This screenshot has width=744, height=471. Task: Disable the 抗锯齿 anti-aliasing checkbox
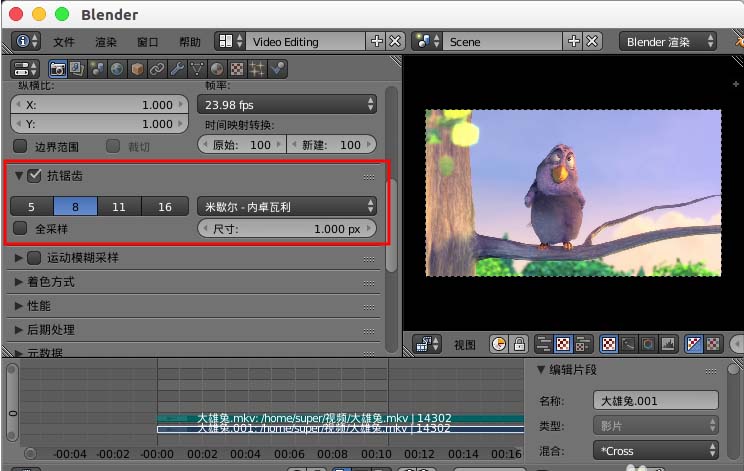click(34, 176)
